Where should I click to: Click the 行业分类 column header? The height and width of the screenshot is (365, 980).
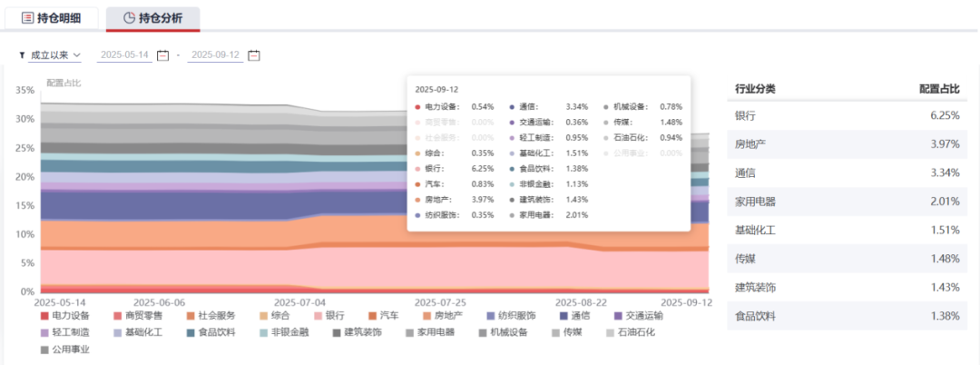coord(755,89)
